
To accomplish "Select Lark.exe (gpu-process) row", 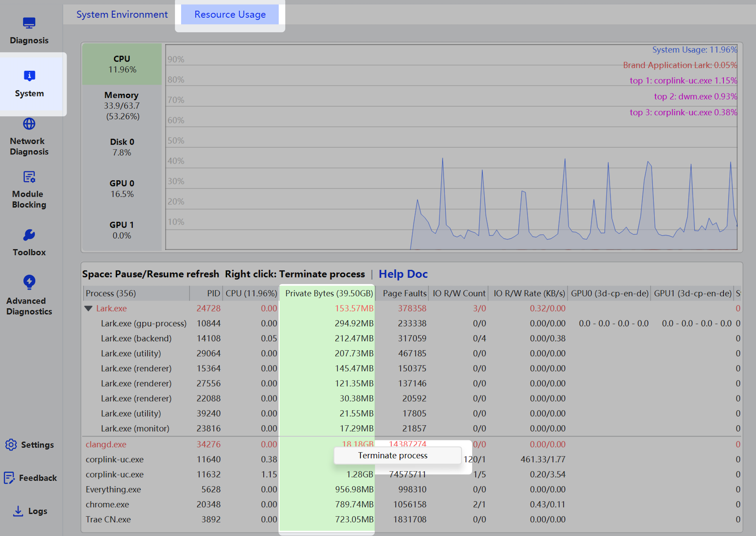I will pos(412,323).
